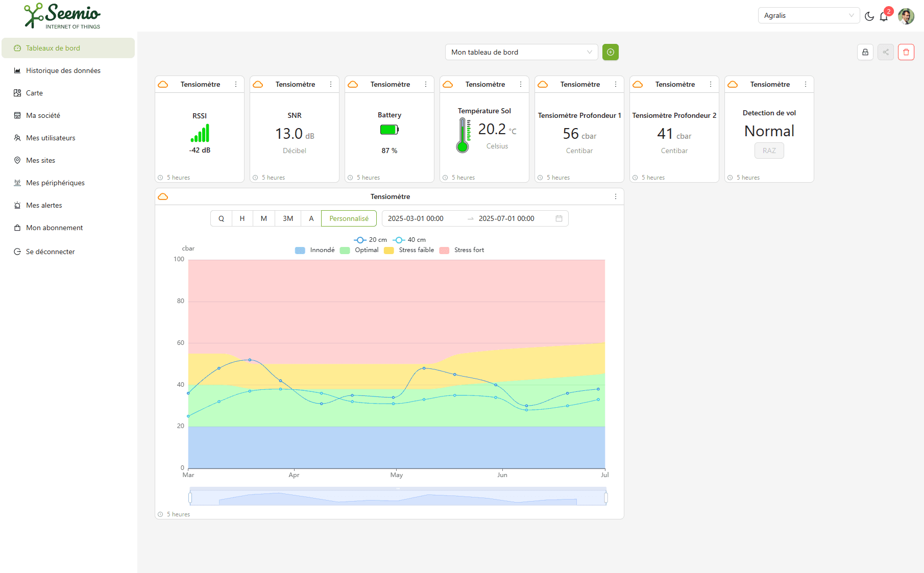The image size is (924, 573).
Task: Open 'Mes périphériques' devices page
Action: [55, 183]
